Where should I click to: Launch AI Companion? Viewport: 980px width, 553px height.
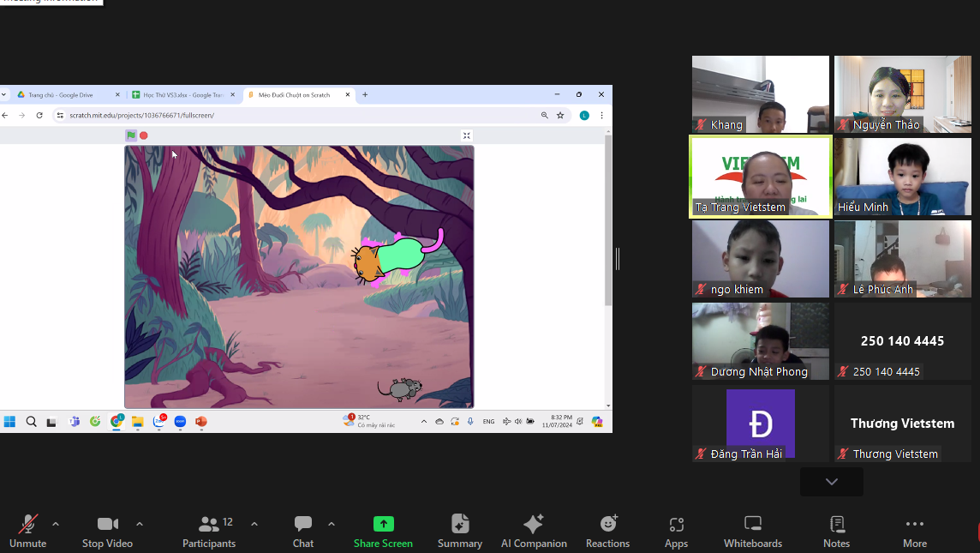(x=534, y=531)
